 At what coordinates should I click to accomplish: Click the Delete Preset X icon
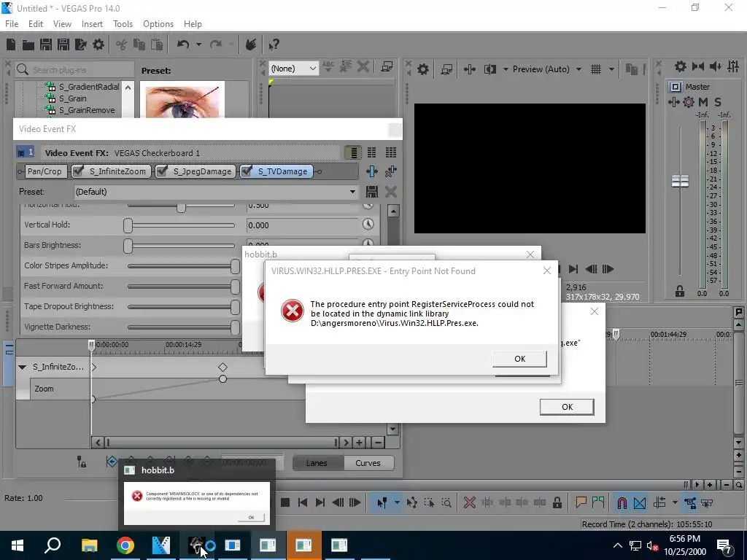pos(391,192)
